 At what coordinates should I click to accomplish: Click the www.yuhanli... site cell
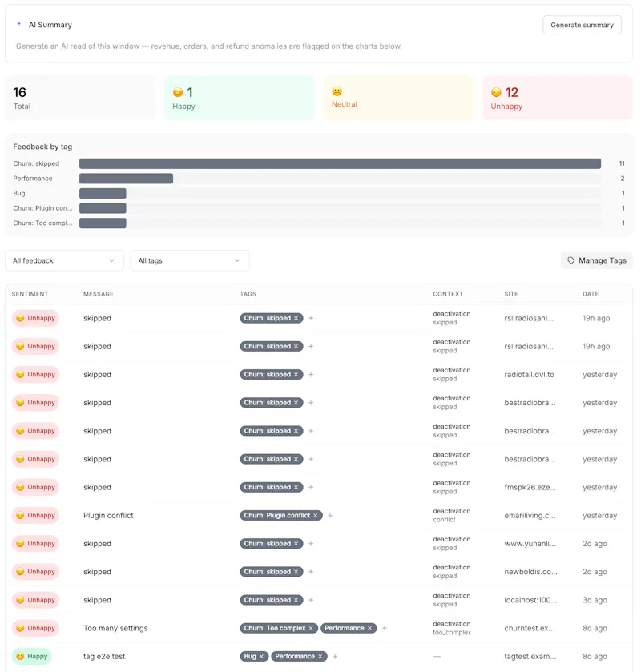pyautogui.click(x=530, y=543)
